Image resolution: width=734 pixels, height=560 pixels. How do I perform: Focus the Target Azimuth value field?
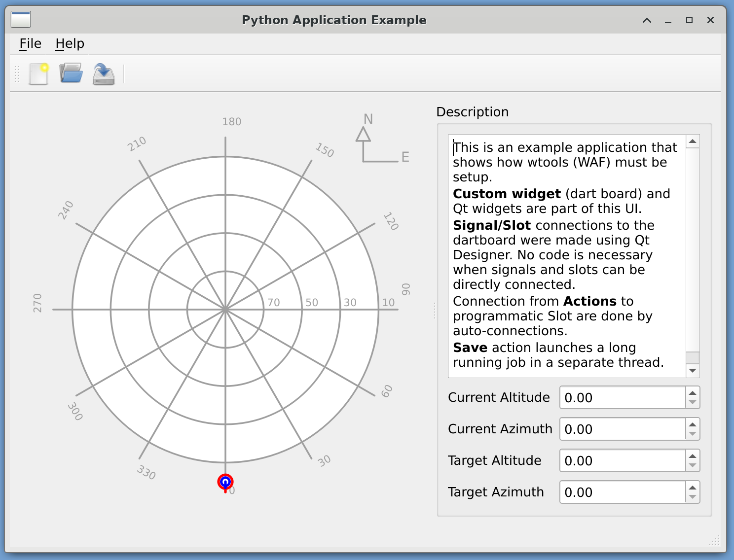623,492
